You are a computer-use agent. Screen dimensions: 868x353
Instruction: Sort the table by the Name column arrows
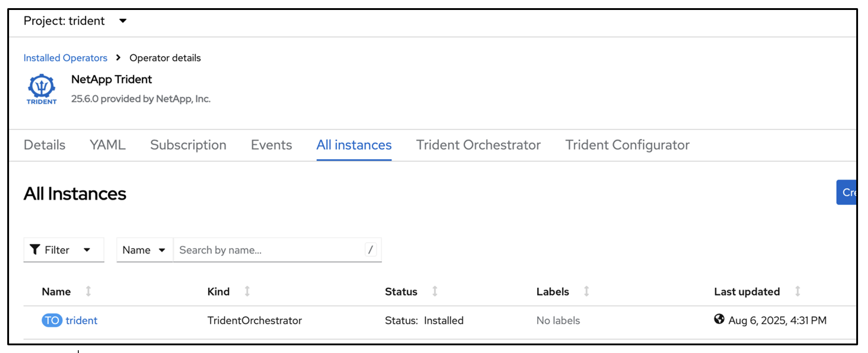click(88, 291)
